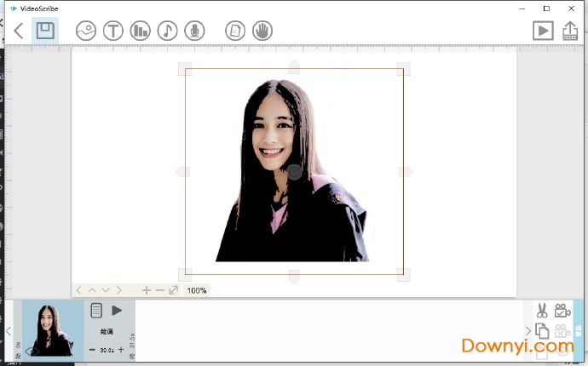Move canvas view down with arrow
This screenshot has height=366, width=588.
[106, 290]
